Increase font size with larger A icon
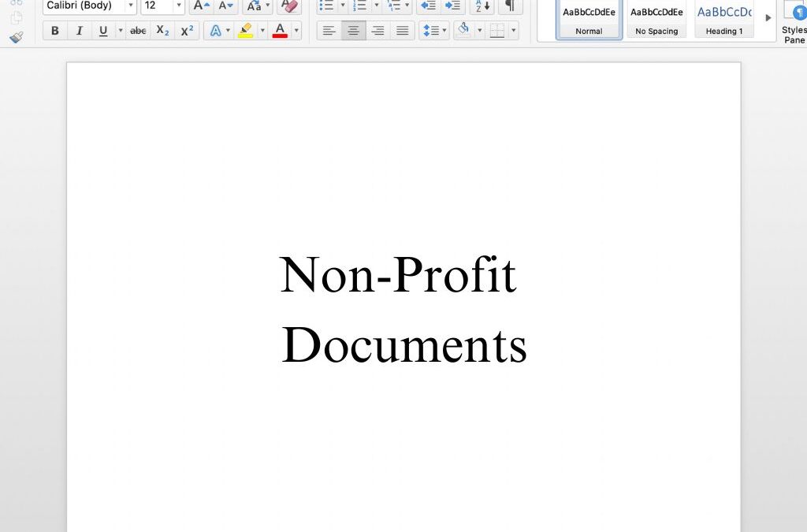 (201, 6)
